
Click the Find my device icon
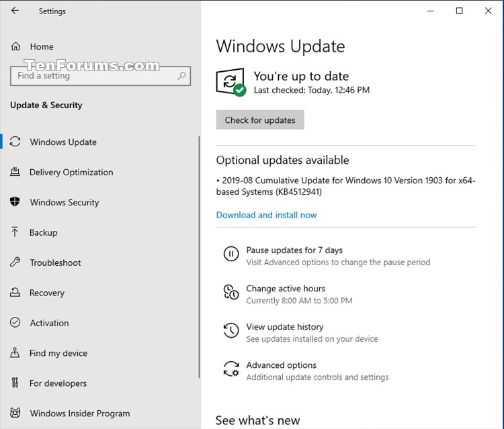(15, 352)
